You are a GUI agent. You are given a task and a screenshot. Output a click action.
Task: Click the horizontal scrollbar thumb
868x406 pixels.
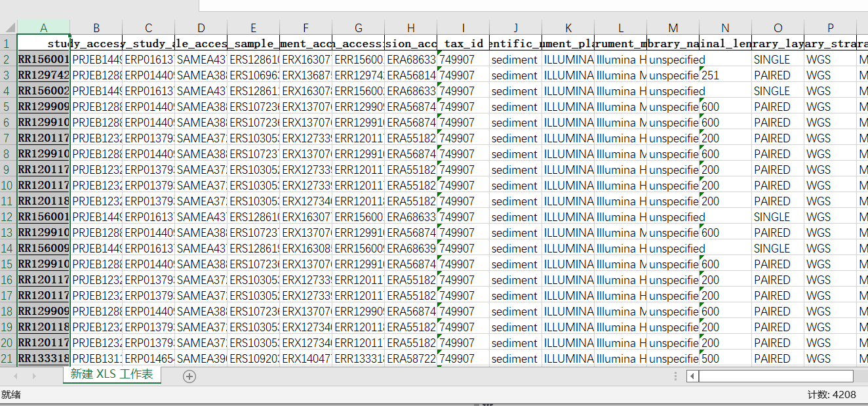776,376
